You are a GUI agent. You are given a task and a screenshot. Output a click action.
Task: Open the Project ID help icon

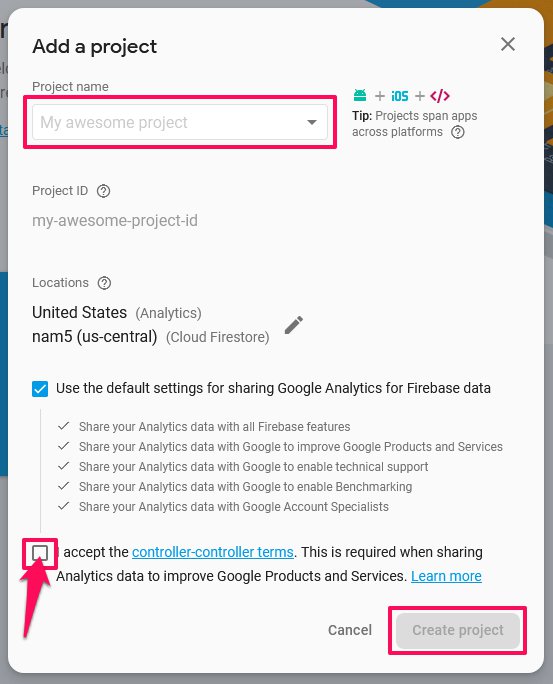point(103,191)
